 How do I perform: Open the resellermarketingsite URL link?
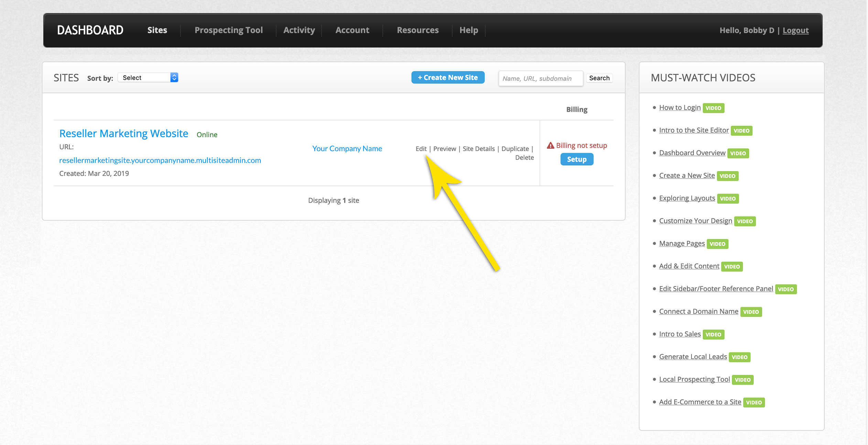click(160, 160)
